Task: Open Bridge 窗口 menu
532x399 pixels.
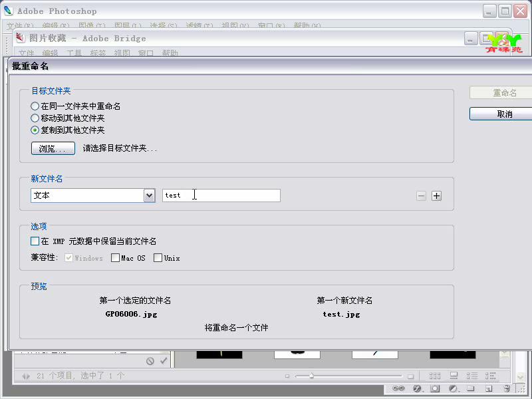Action: 146,53
